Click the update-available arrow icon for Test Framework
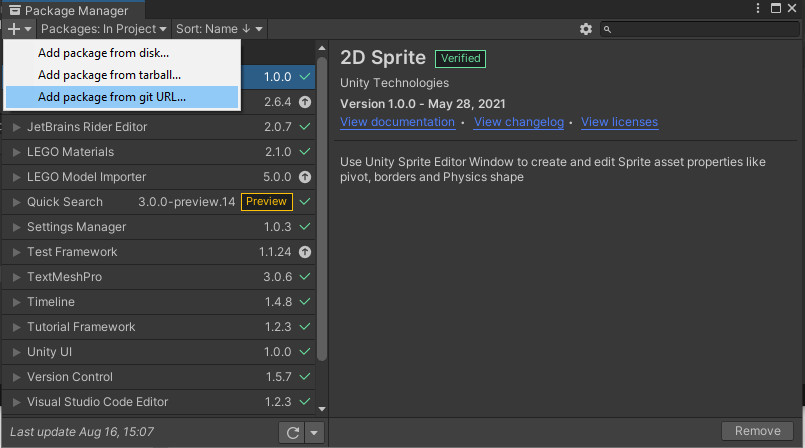 pos(305,252)
